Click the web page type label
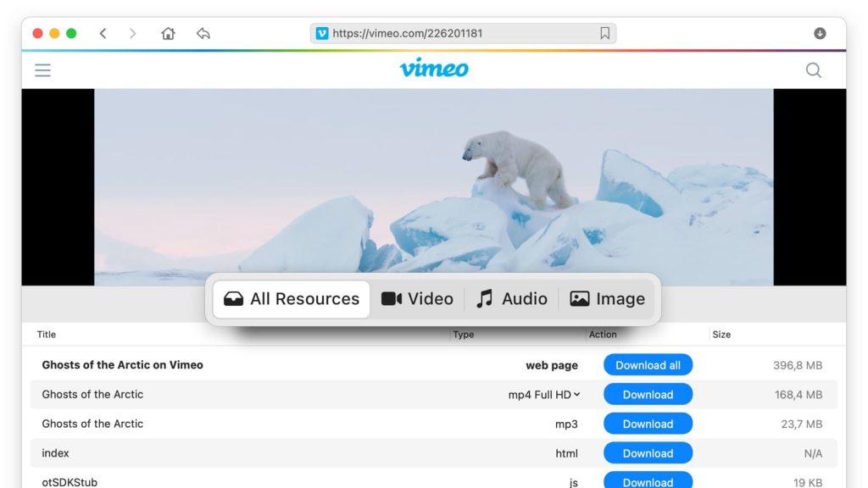This screenshot has height=488, width=868. (x=552, y=365)
